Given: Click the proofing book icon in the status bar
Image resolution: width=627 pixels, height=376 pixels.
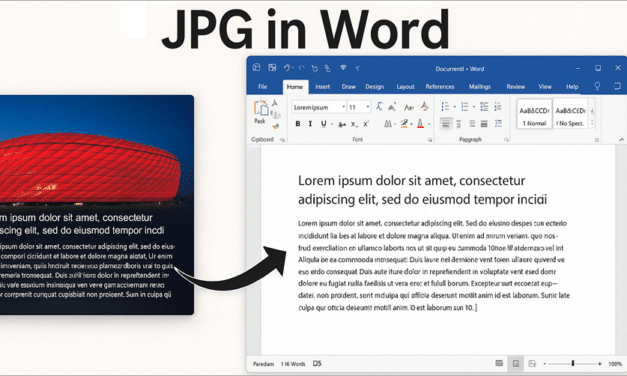Looking at the screenshot, I should [x=317, y=364].
